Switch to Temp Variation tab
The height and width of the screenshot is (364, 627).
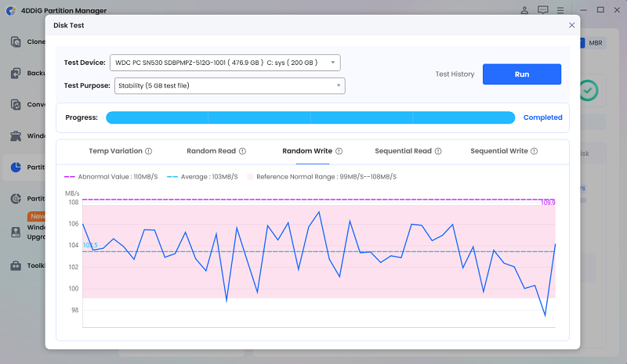click(x=115, y=151)
